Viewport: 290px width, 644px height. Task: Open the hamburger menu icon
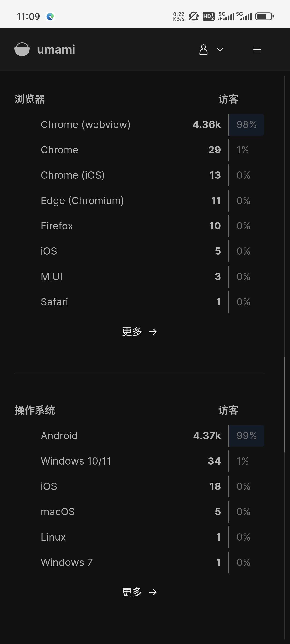click(257, 49)
